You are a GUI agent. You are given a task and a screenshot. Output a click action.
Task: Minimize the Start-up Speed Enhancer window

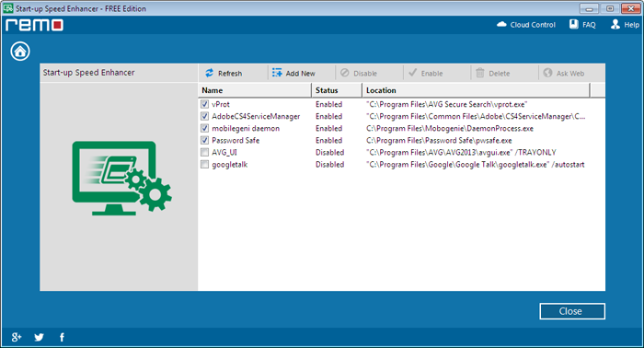tap(589, 8)
